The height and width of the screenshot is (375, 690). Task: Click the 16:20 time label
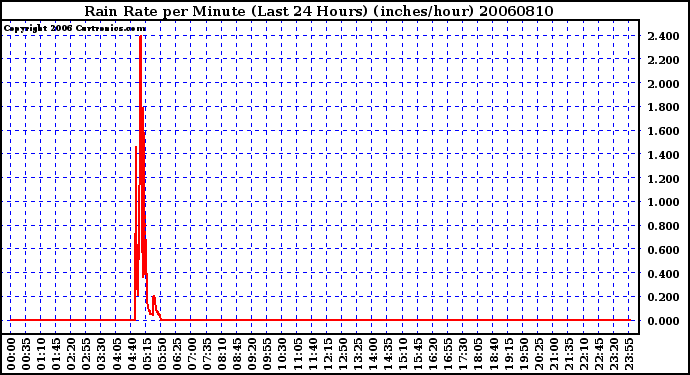(x=433, y=354)
